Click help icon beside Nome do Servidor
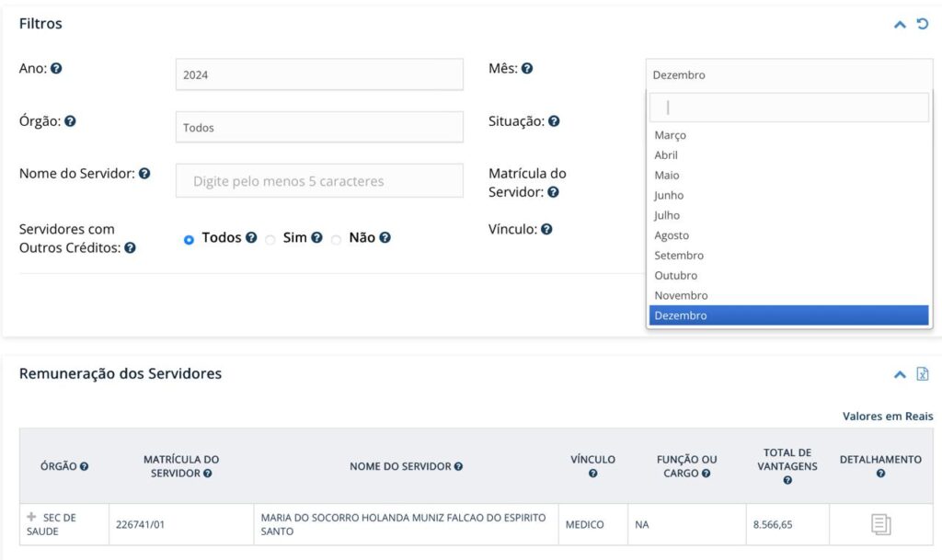 [x=144, y=174]
